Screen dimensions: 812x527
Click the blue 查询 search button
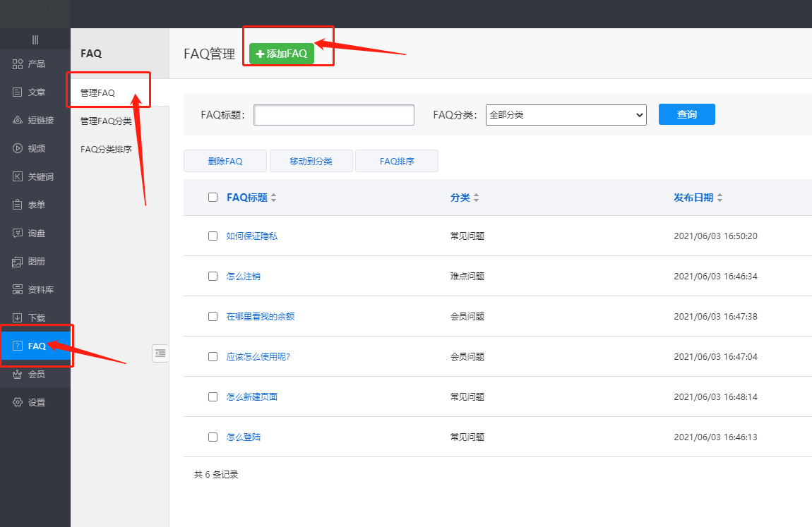coord(686,114)
